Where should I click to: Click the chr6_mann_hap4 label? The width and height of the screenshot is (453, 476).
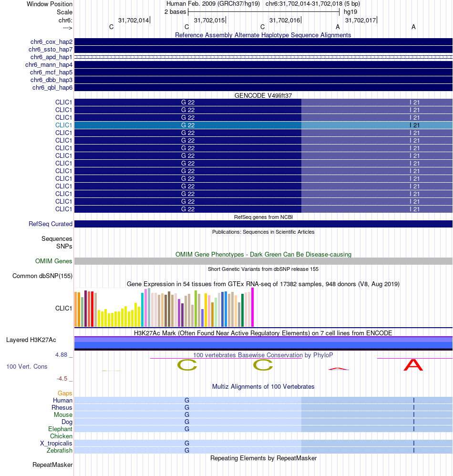[49, 65]
